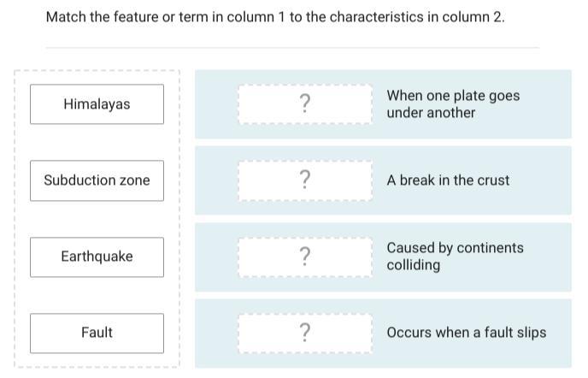This screenshot has height=378, width=588.
Task: Click the text 'When one plate goes under another'
Action: coord(453,103)
